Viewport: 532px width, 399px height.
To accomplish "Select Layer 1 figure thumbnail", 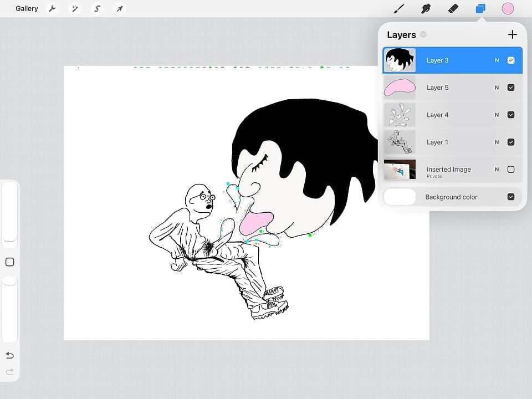I will 400,142.
